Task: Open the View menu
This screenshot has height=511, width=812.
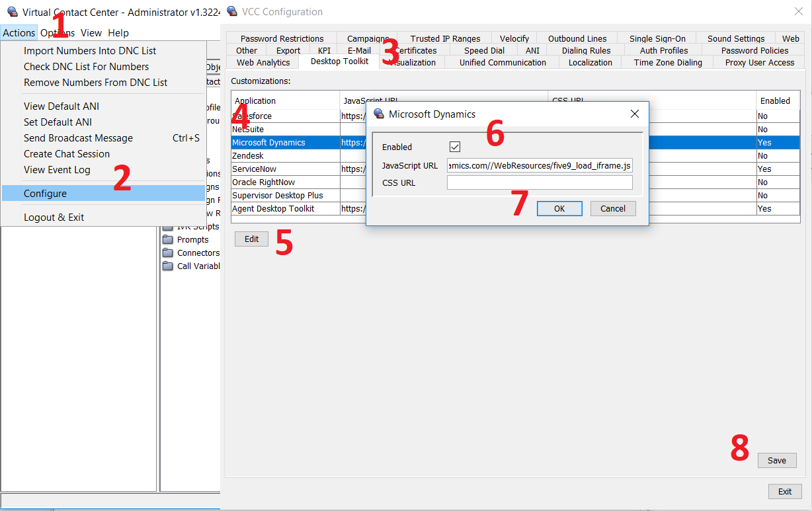Action: pos(91,33)
